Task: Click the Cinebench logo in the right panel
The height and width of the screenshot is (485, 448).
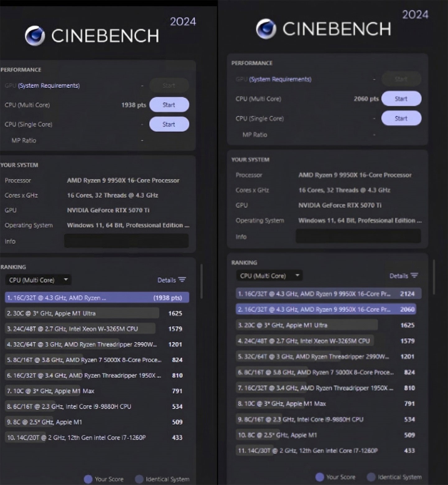Action: click(x=266, y=30)
